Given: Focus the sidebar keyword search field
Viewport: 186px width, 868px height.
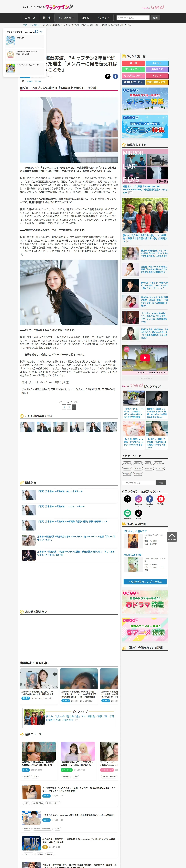Looking at the screenshot, I should coord(139,482).
